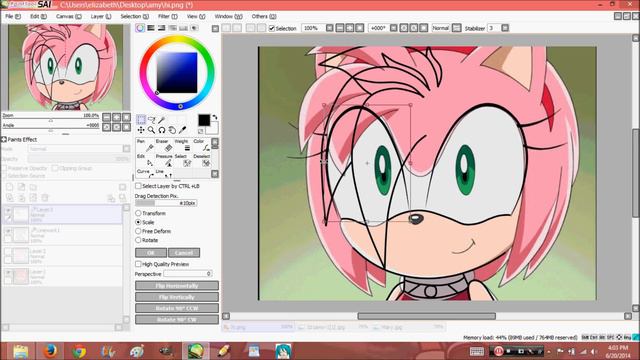640x360 pixels.
Task: Click the Flip Horizontally button
Action: [177, 286]
